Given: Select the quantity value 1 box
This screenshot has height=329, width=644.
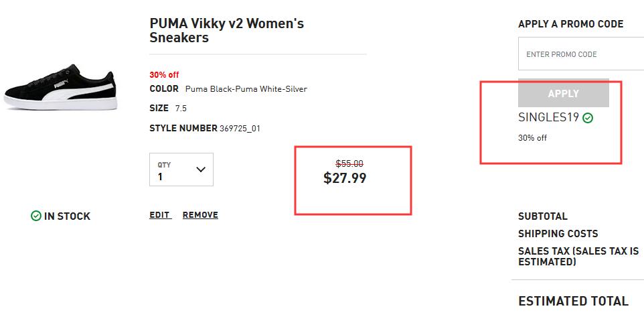Looking at the screenshot, I should pyautogui.click(x=181, y=170).
